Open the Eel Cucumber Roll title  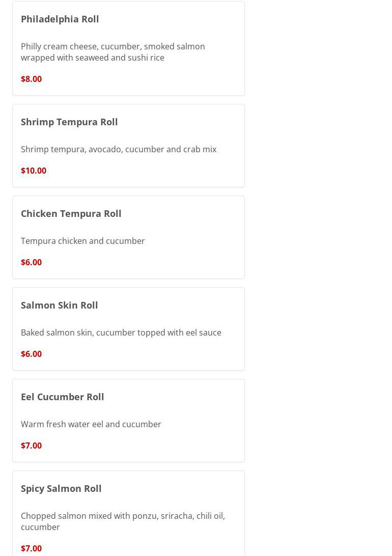62,397
